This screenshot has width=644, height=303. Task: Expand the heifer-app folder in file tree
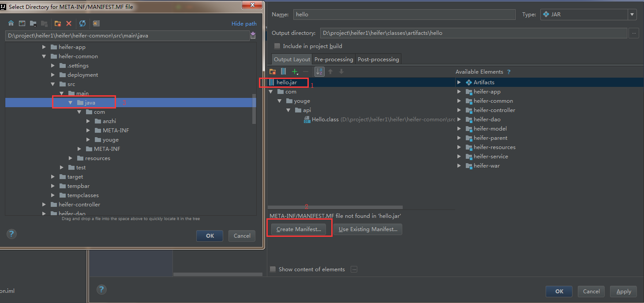point(44,47)
